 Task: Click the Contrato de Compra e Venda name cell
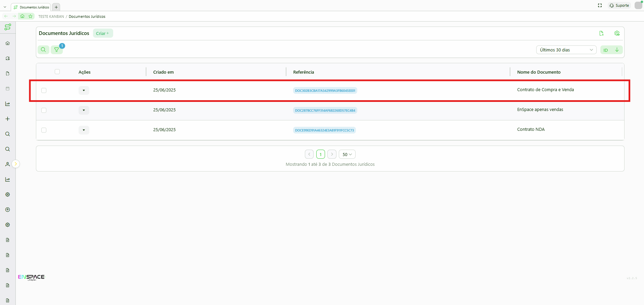click(546, 90)
